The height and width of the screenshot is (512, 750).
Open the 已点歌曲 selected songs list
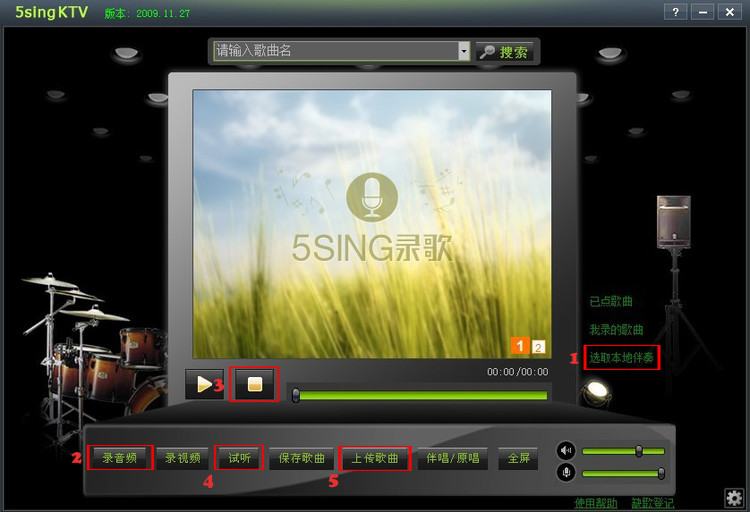(x=611, y=301)
